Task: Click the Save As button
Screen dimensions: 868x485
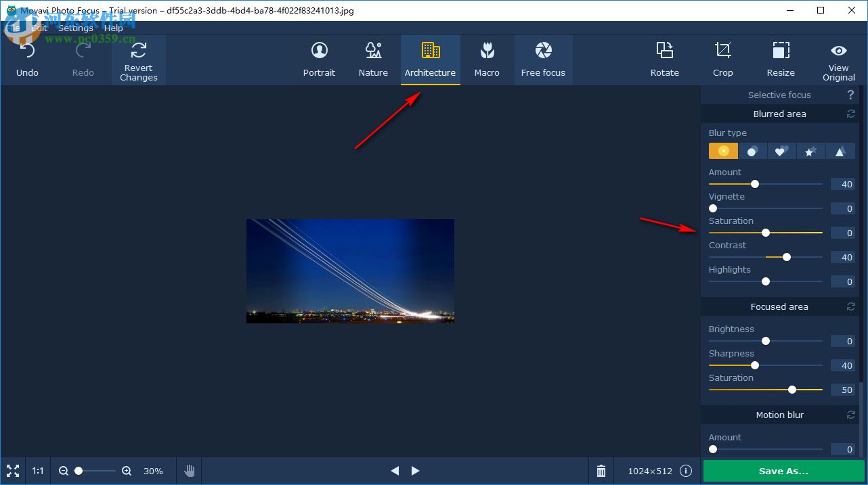Action: pos(783,471)
